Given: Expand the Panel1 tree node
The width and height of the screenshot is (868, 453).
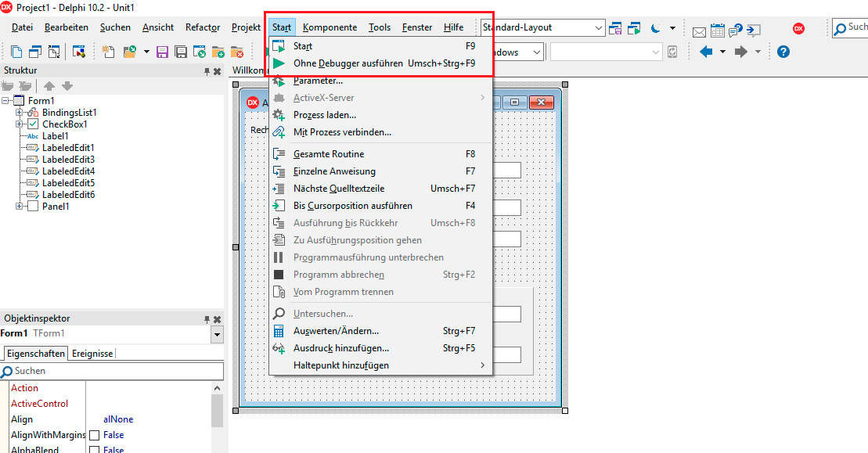Looking at the screenshot, I should (x=20, y=207).
